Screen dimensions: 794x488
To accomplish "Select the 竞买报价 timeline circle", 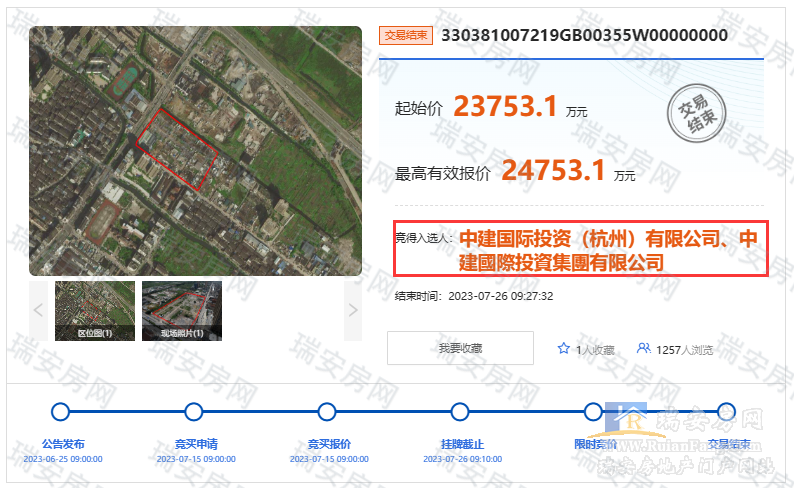I will click(x=326, y=412).
